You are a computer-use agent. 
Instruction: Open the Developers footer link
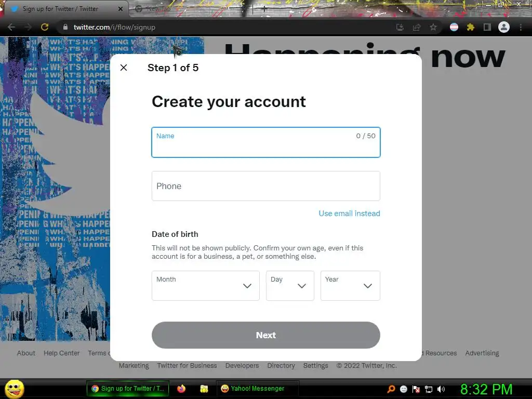[242, 366]
